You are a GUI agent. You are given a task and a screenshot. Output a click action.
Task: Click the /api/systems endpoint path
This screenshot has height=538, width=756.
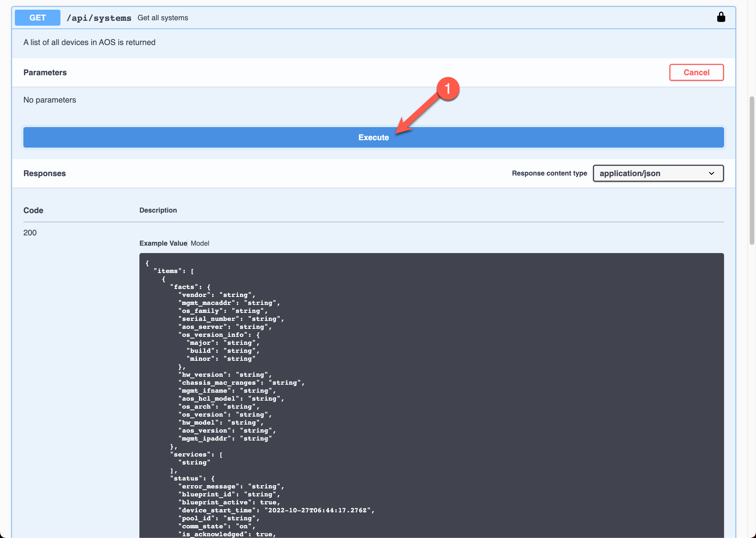(99, 18)
